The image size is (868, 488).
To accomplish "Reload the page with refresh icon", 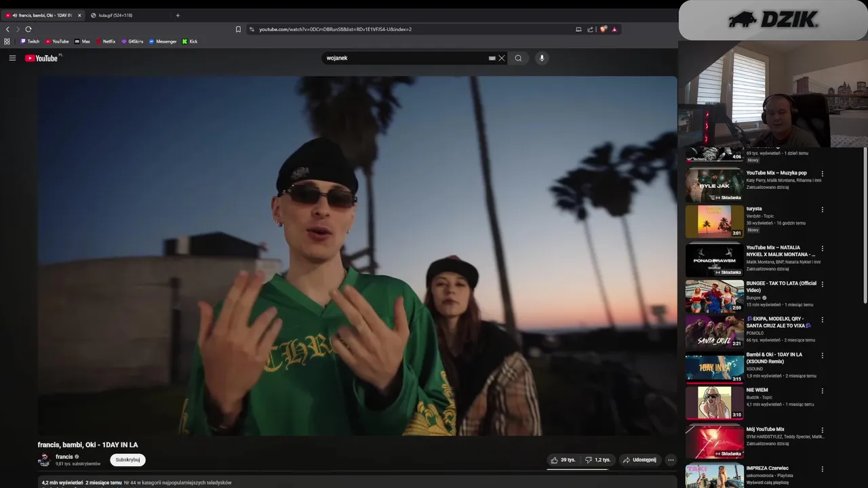I will coord(28,29).
